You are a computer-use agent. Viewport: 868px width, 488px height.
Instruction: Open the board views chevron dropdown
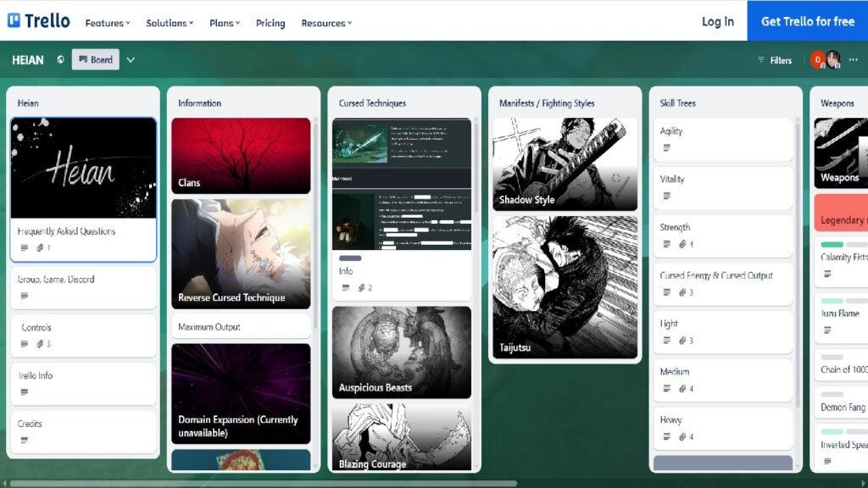[131, 60]
